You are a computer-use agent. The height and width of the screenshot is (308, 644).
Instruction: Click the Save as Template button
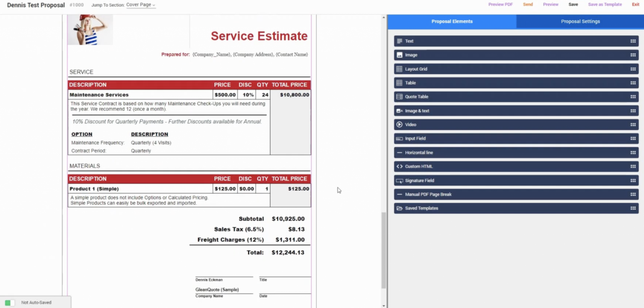(x=605, y=5)
